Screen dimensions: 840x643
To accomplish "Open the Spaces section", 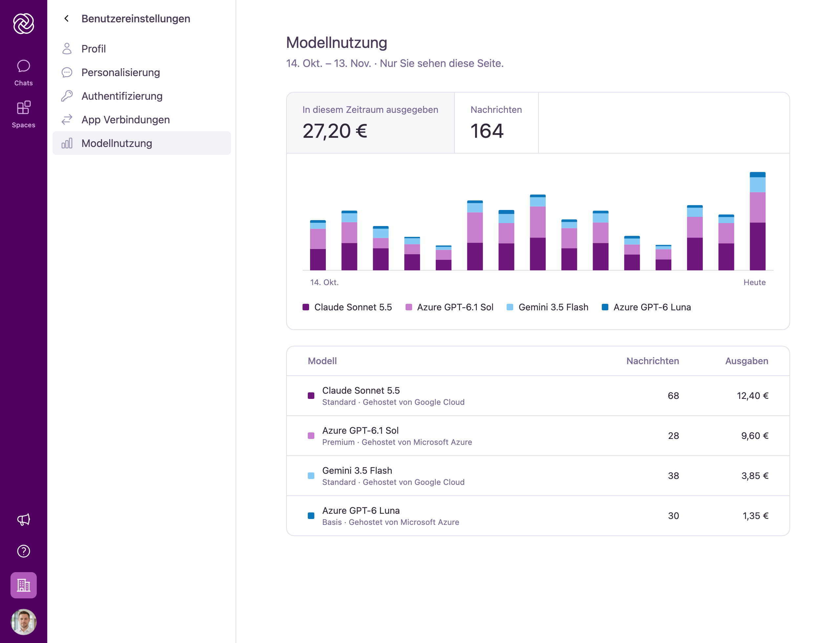I will [x=23, y=114].
